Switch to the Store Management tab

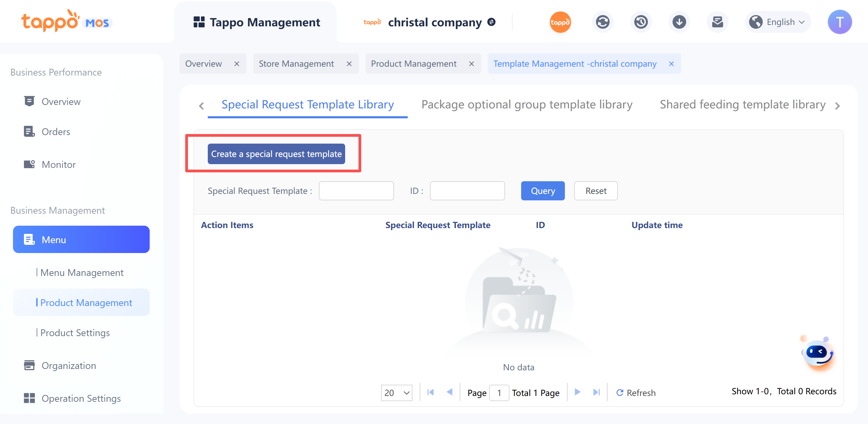[296, 64]
